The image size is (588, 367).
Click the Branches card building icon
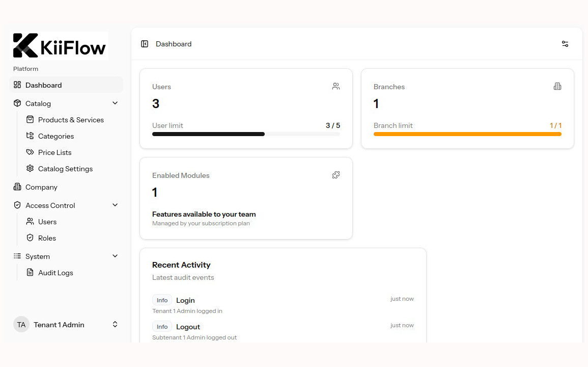pos(557,86)
